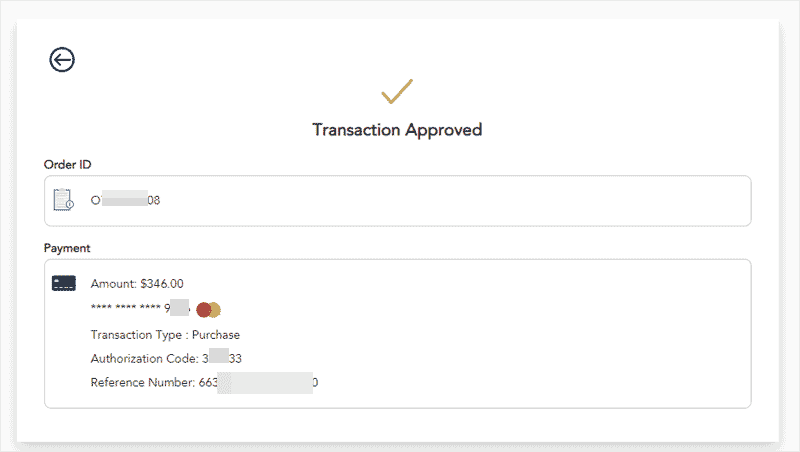Image resolution: width=800 pixels, height=452 pixels.
Task: Click the Payment section label
Action: coord(67,247)
